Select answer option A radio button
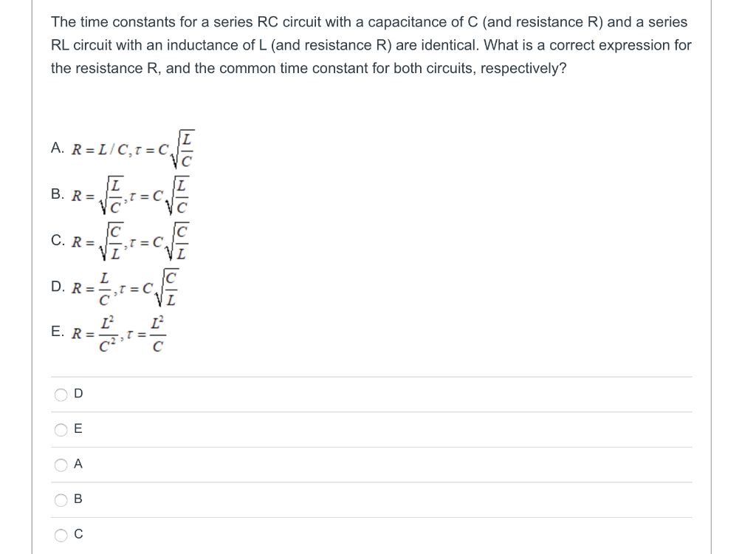The height and width of the screenshot is (554, 756). (x=61, y=464)
